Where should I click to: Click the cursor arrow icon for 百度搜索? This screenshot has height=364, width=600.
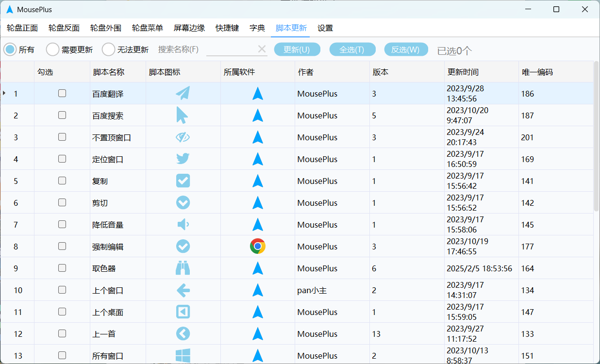tap(182, 116)
